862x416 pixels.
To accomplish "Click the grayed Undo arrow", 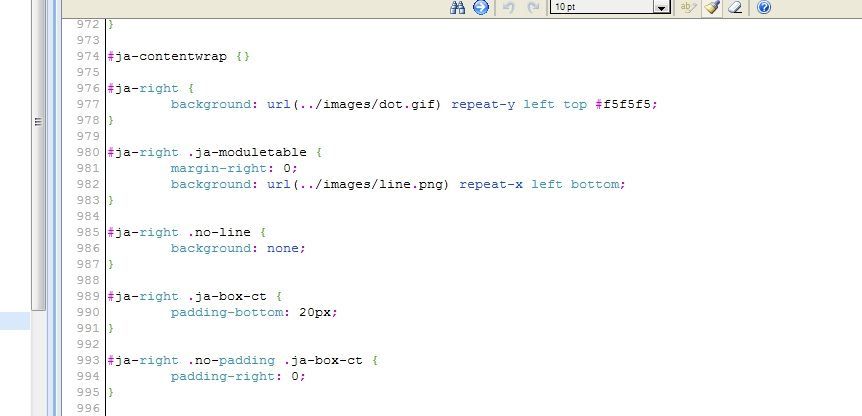I will 509,7.
